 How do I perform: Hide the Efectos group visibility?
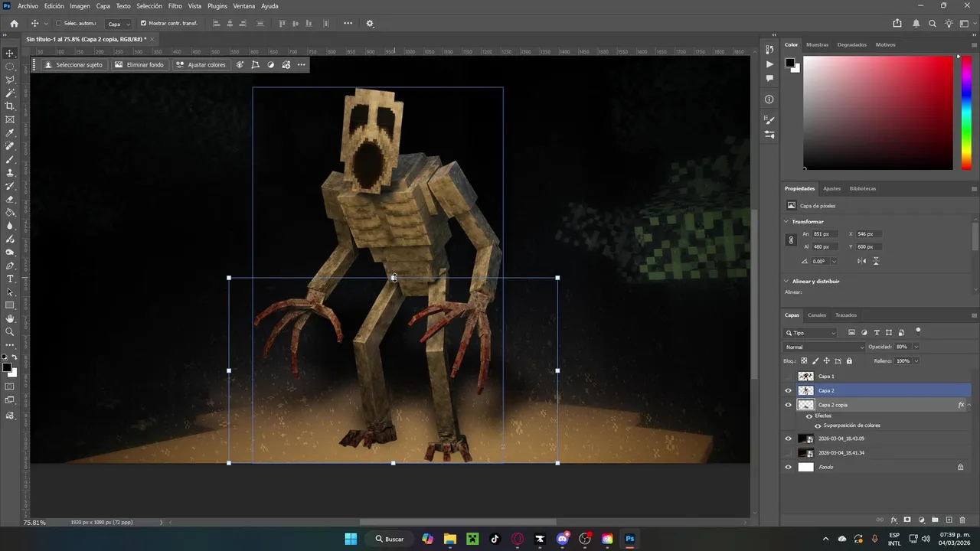coord(809,416)
